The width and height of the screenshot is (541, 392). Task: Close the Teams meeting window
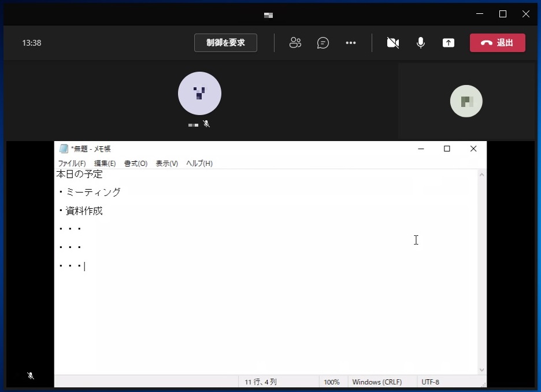pos(526,14)
